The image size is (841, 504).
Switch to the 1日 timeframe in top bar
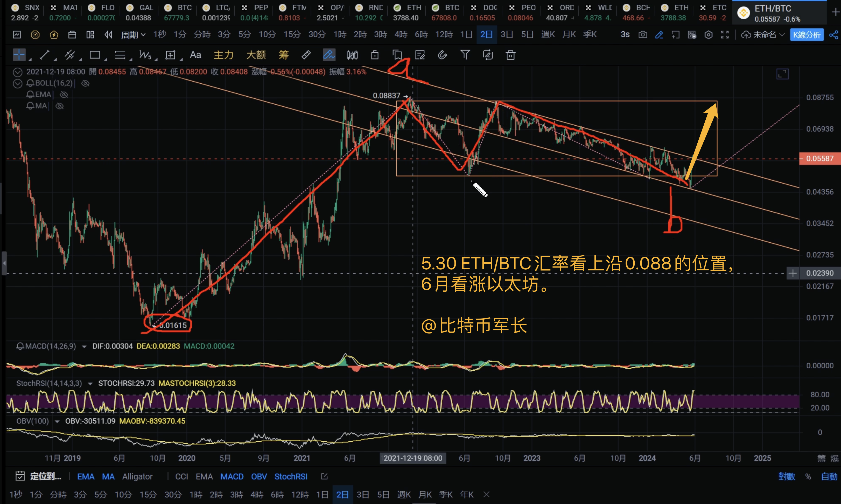466,35
